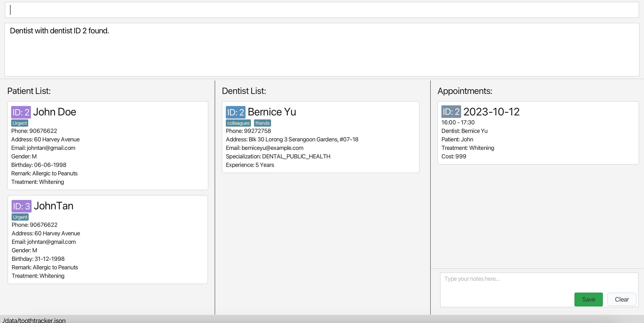
Task: Click JohnTan's purple ID: 3 badge
Action: point(21,206)
